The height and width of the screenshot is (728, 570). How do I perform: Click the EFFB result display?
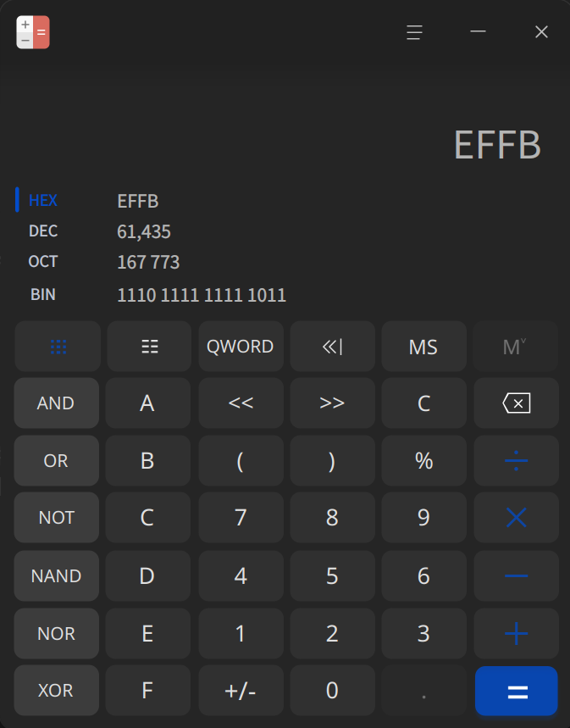tap(497, 145)
